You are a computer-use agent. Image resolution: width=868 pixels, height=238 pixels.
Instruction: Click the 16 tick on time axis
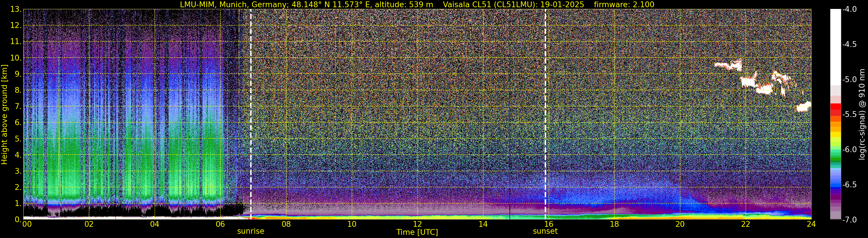[x=549, y=224]
